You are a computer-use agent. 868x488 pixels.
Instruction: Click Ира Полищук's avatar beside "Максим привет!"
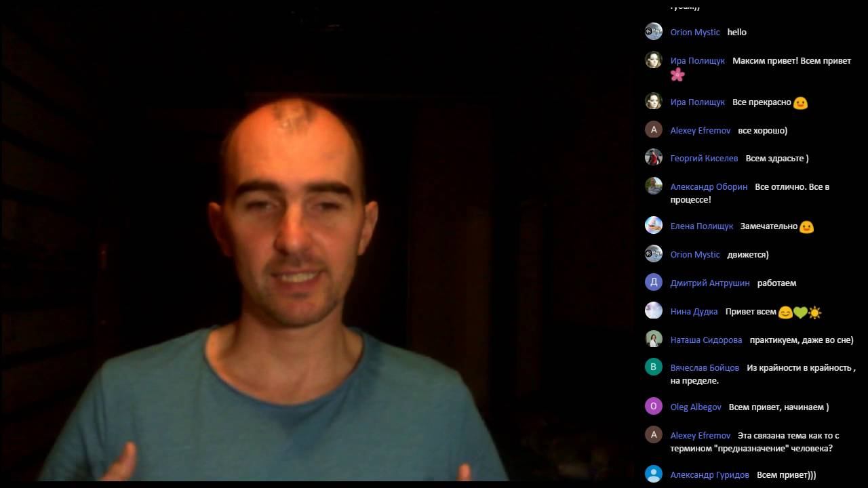click(653, 60)
